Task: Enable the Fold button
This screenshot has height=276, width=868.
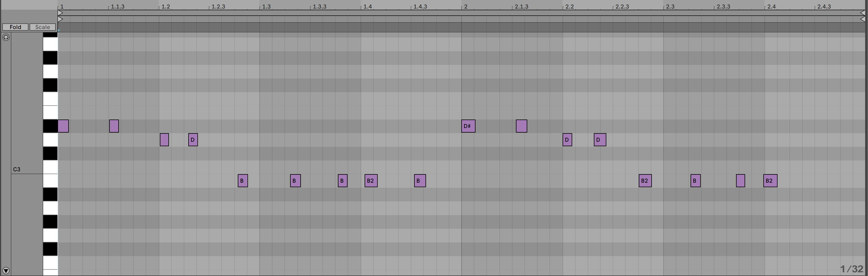Action: point(15,27)
